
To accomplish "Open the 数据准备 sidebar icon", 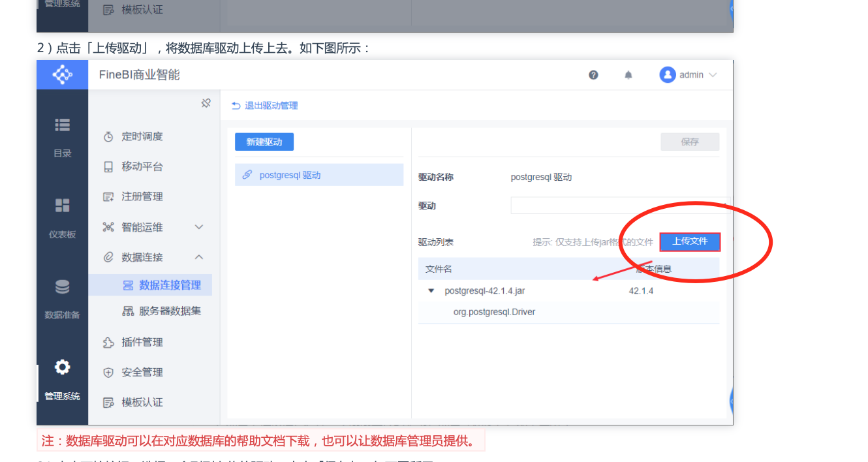I will click(62, 286).
